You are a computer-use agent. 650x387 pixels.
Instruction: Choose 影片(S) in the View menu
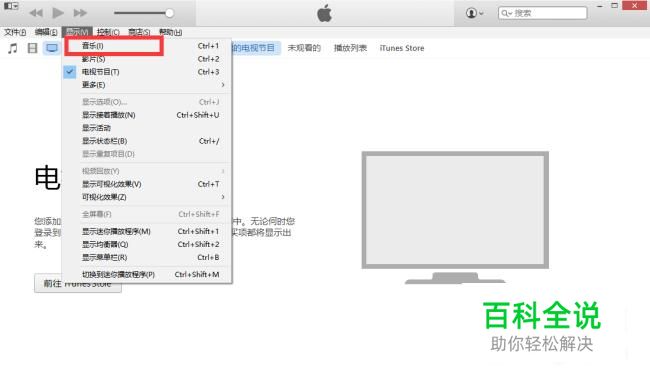(147, 59)
